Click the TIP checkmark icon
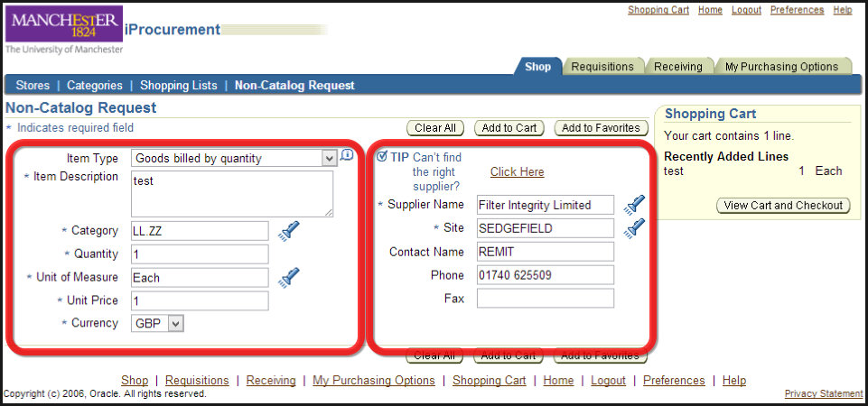 [x=382, y=157]
